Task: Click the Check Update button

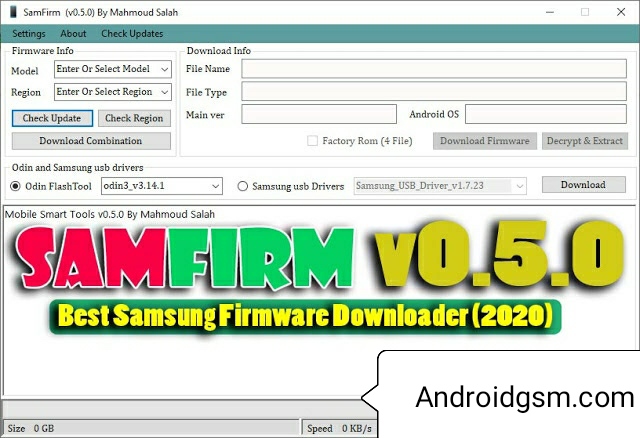Action: tap(52, 118)
